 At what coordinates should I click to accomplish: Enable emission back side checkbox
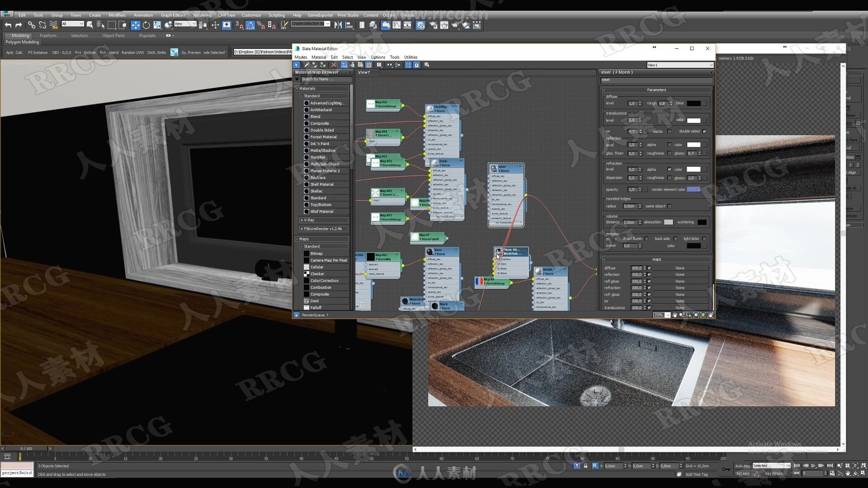click(675, 239)
